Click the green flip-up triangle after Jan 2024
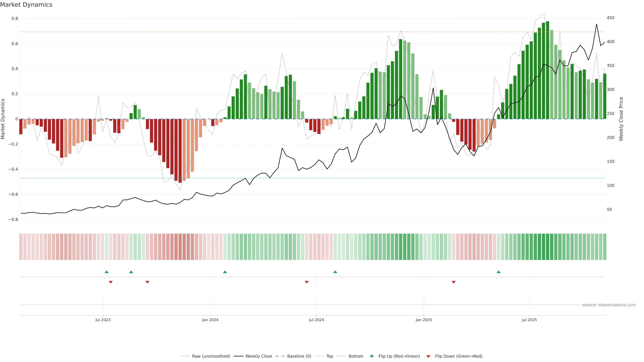644x362 pixels. point(225,272)
